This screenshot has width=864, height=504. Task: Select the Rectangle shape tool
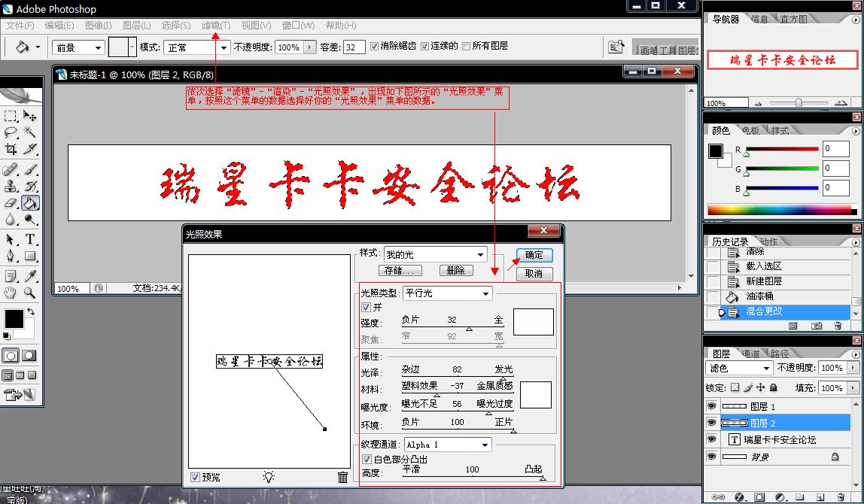pyautogui.click(x=30, y=256)
